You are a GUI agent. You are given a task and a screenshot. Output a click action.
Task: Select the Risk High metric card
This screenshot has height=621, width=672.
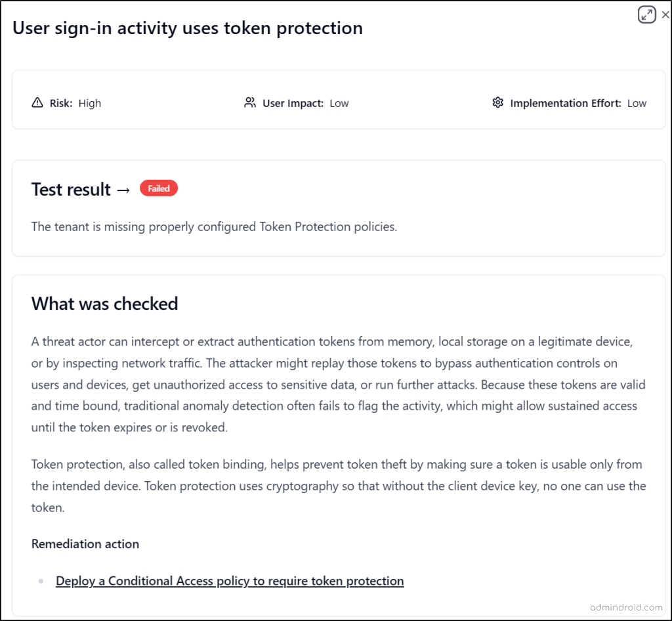[x=66, y=102]
